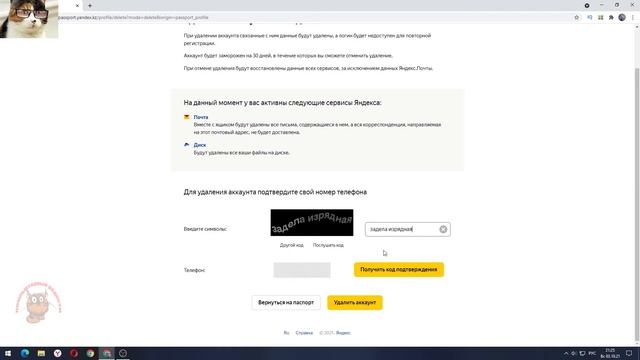Click the volume icon in system tray
Viewport: 640px width, 360px height.
pyautogui.click(x=573, y=353)
